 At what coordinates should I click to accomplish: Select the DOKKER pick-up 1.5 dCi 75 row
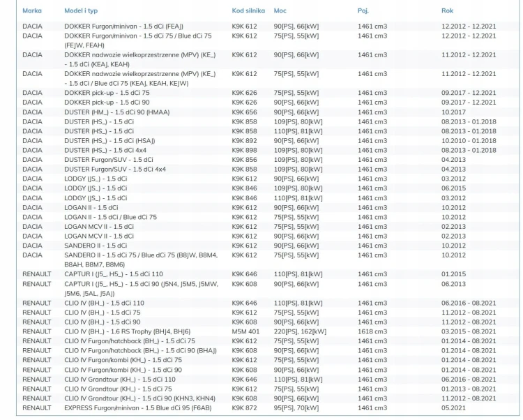(x=268, y=93)
